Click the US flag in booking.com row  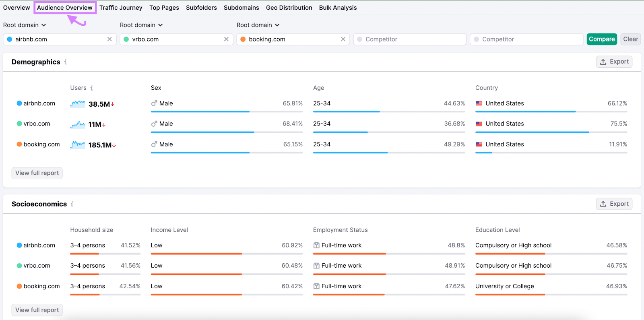pyautogui.click(x=479, y=144)
